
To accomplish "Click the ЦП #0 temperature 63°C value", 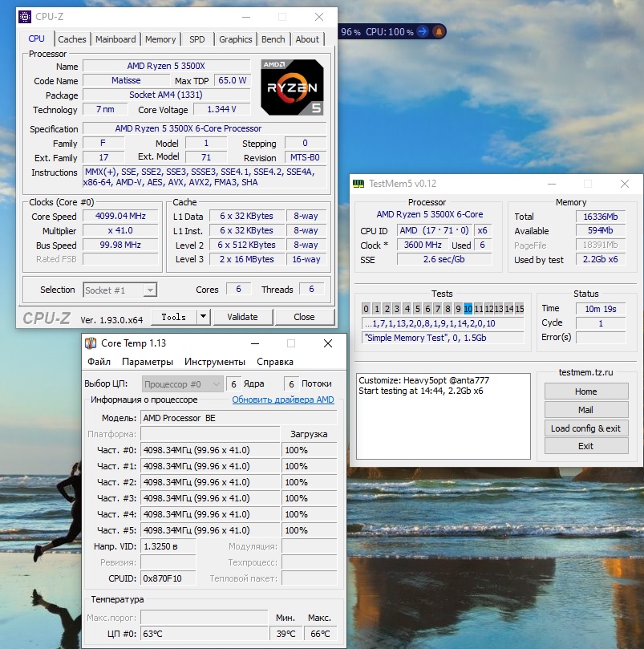I will click(204, 634).
